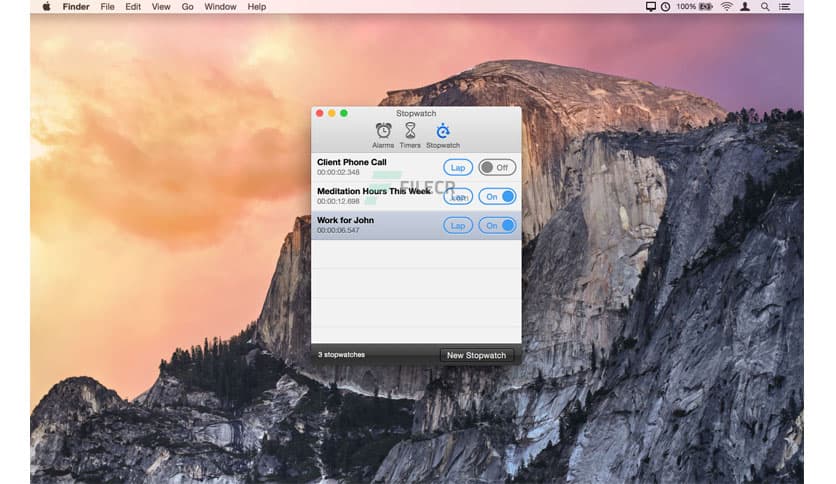Check the battery status icon
The width and height of the screenshot is (836, 484).
[706, 6]
